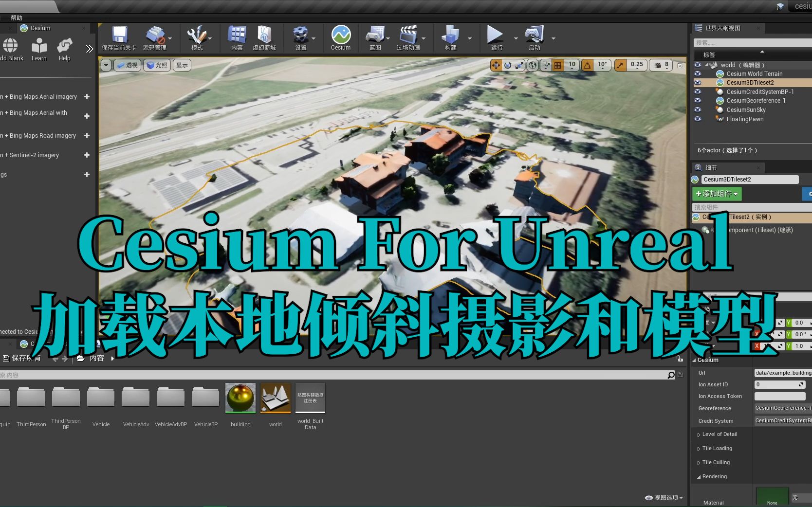The width and height of the screenshot is (812, 507).
Task: Hide the CesiumCreditSystemBP-1 actor
Action: click(x=698, y=92)
